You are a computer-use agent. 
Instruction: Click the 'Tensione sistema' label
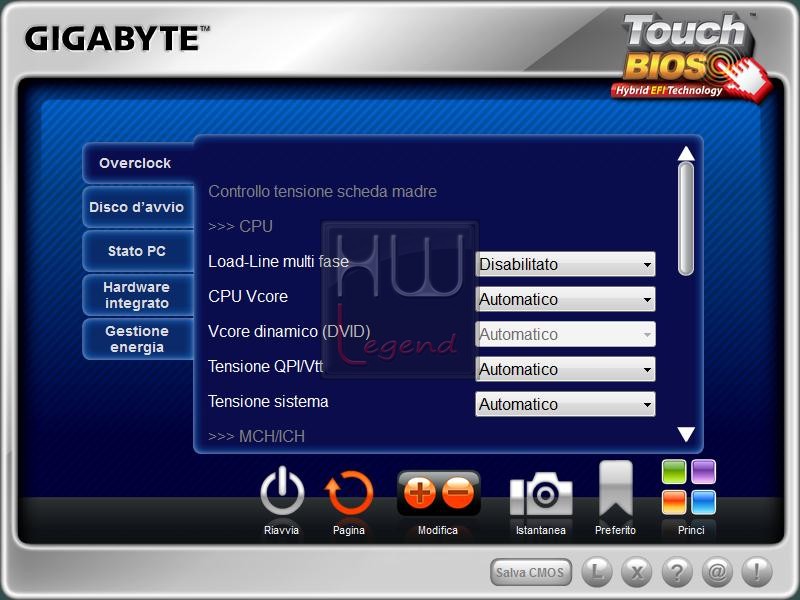pyautogui.click(x=268, y=402)
